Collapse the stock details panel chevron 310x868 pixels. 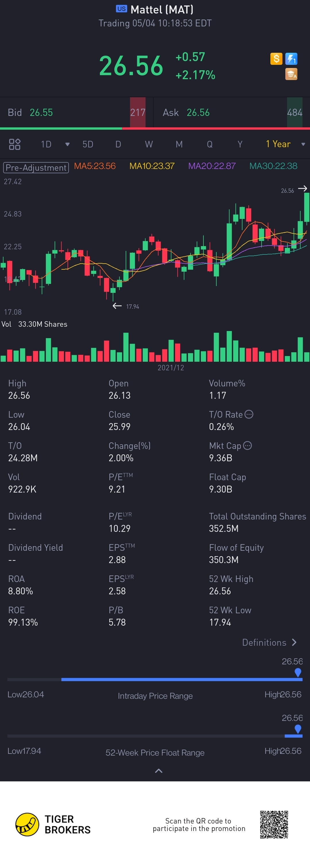pos(158,771)
